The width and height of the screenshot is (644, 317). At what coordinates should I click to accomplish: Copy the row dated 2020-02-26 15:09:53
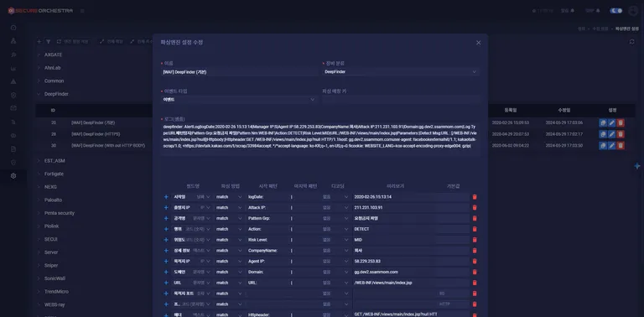click(603, 122)
